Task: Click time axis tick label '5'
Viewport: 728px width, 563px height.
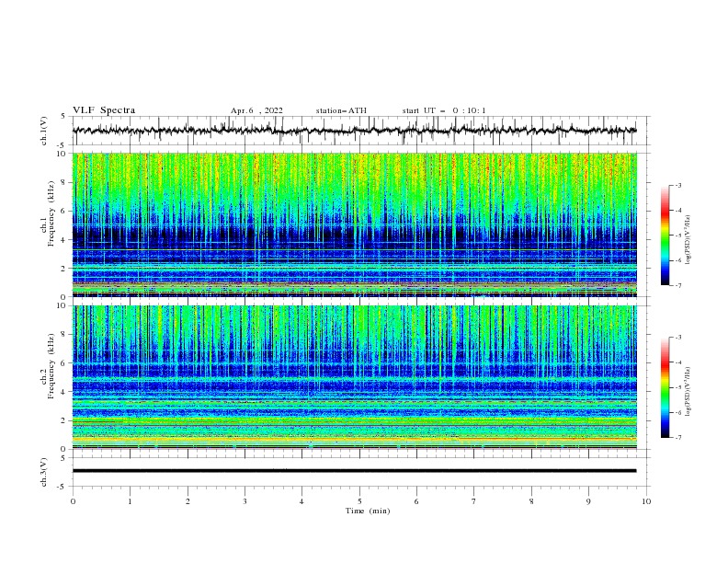Action: point(359,501)
